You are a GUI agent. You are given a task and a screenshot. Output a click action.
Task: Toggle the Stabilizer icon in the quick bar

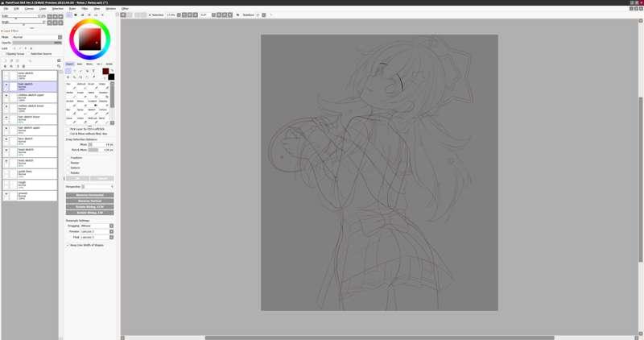tap(237, 15)
